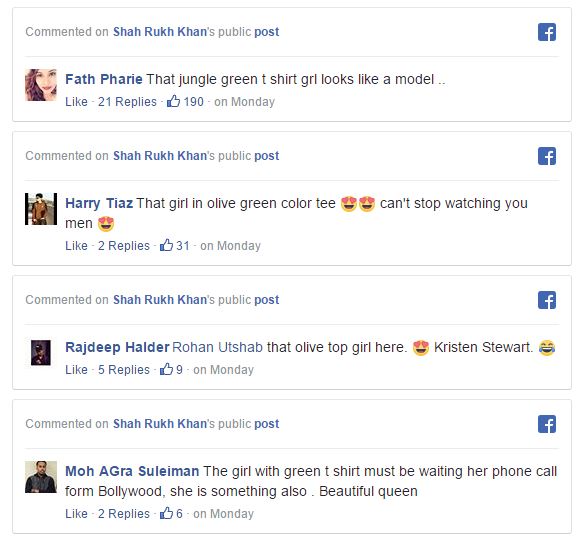Open Fath Pharie's profile picture
582x540 pixels.
click(x=41, y=85)
